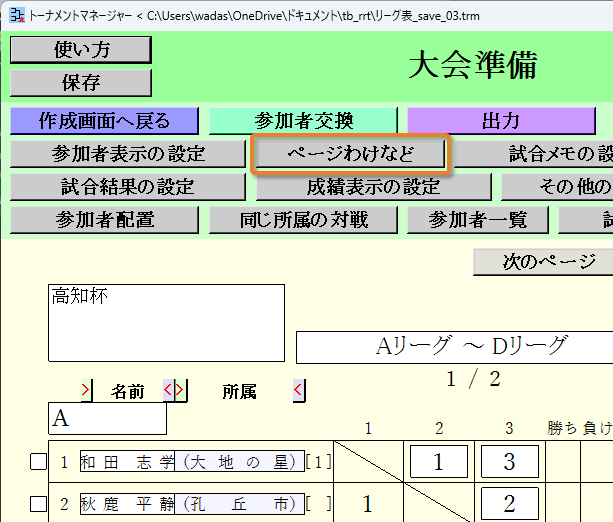The width and height of the screenshot is (613, 522).
Task: Click match box 3 in row 1 column 3
Action: (509, 461)
